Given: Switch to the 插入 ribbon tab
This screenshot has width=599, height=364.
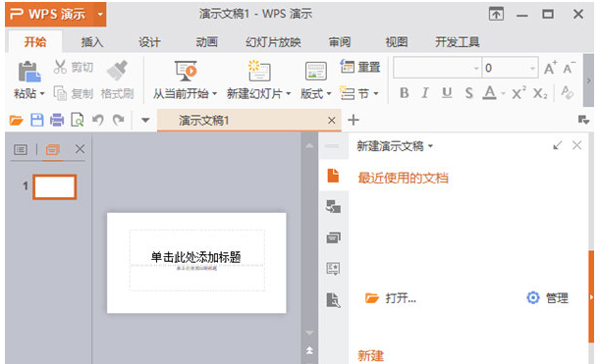Looking at the screenshot, I should 92,42.
